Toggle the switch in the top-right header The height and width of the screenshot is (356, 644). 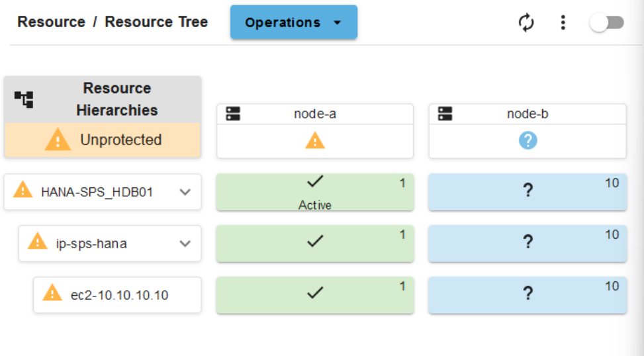[x=607, y=22]
